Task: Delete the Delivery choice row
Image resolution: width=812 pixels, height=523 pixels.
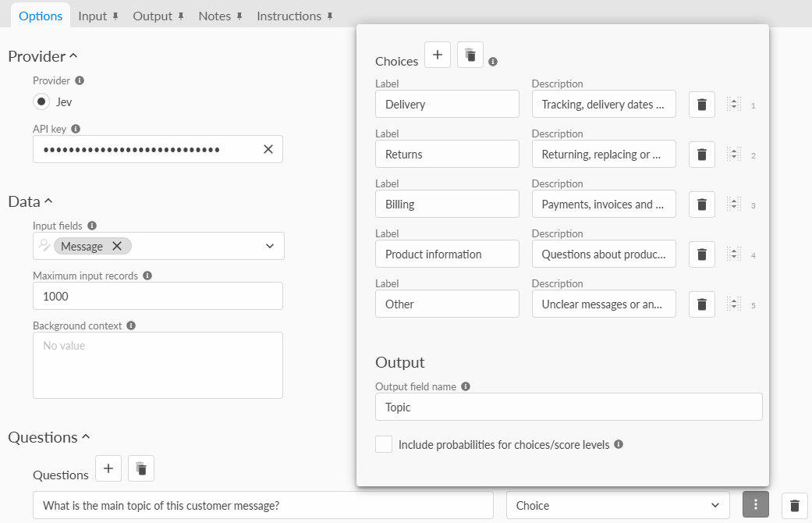Action: (702, 105)
